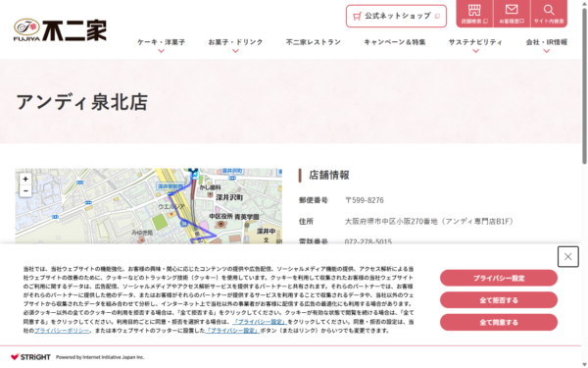
Task: Click the STRIGHT logo in the footer
Action: pyautogui.click(x=30, y=357)
